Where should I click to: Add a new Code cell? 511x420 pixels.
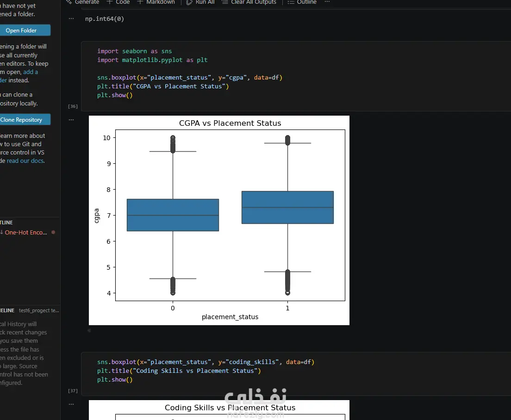[x=118, y=2]
